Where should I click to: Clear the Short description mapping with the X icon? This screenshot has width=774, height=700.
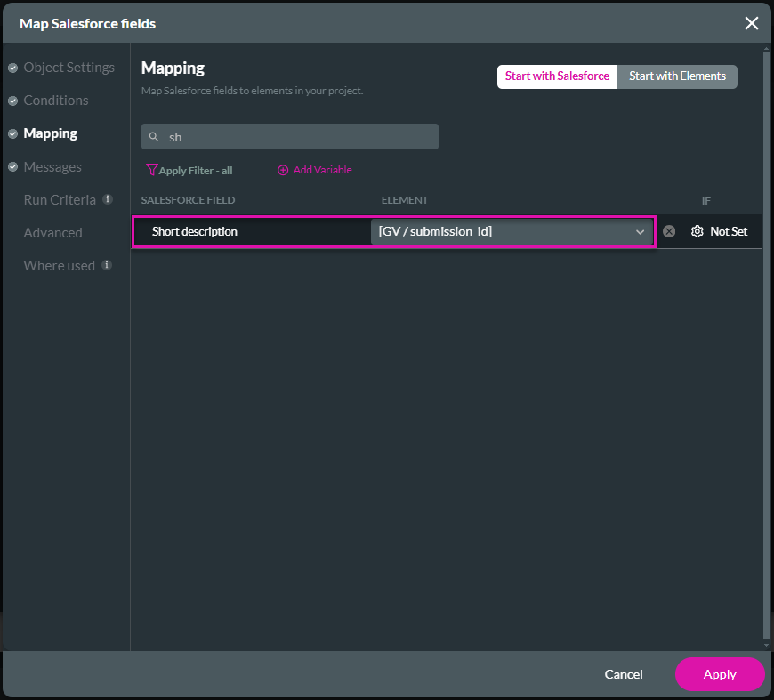(x=668, y=231)
